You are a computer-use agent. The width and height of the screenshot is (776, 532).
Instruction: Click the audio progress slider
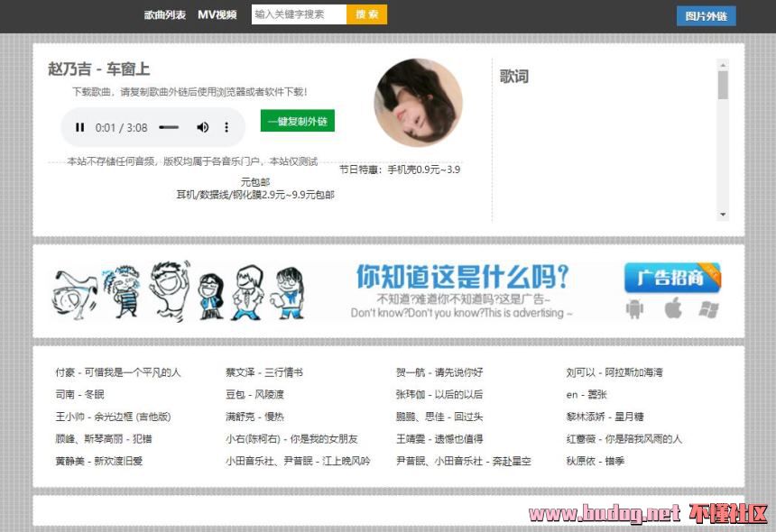click(169, 127)
